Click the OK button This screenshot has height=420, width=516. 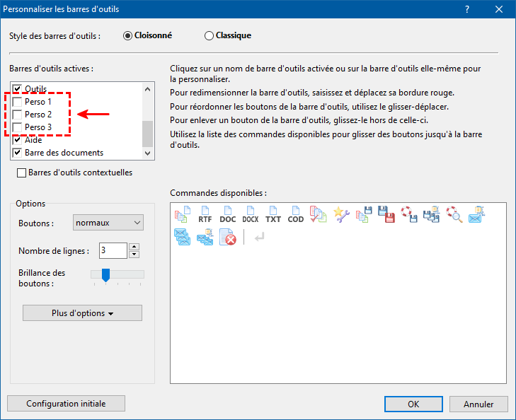[x=413, y=404]
